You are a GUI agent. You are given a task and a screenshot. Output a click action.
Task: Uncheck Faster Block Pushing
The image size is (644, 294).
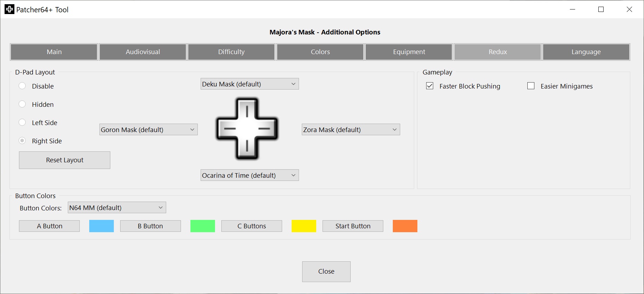(x=430, y=86)
